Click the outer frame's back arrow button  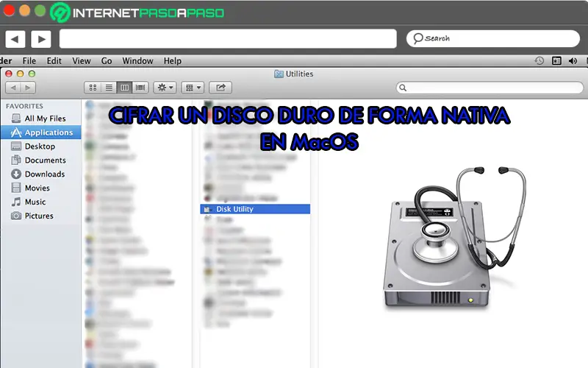click(x=15, y=39)
